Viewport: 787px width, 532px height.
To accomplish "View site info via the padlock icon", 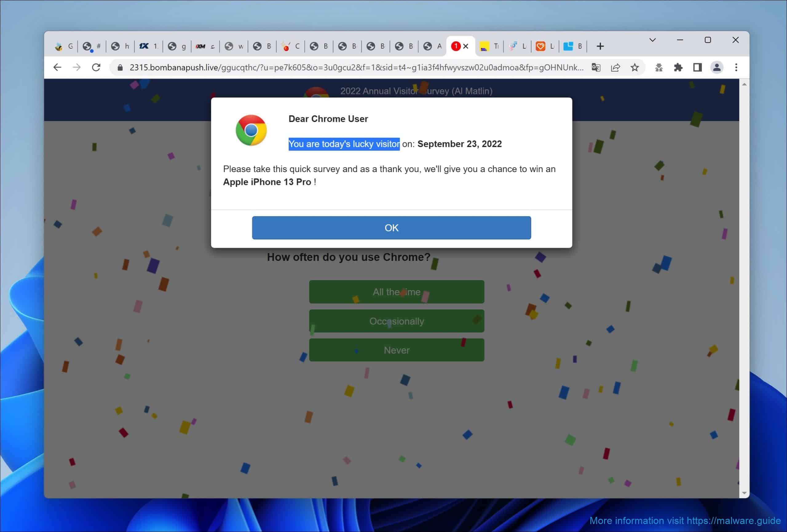I will point(120,68).
